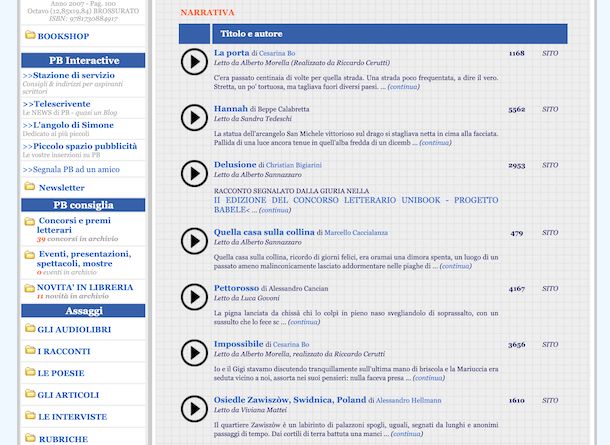Play 'Quella casa sulla collina' audio
The image size is (610, 445).
click(x=194, y=241)
